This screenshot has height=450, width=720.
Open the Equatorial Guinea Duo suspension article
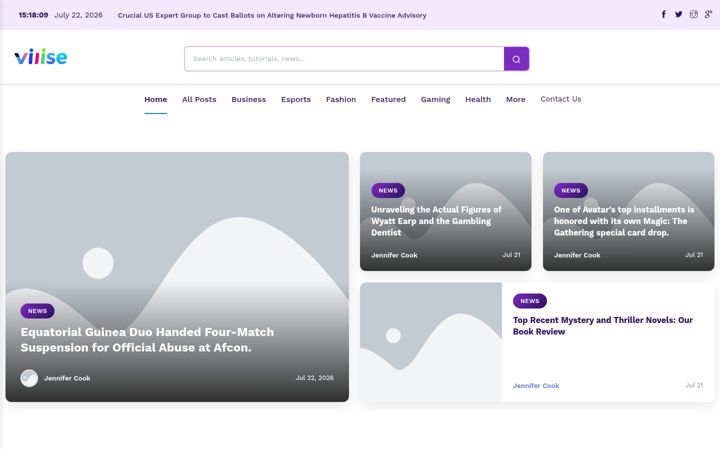(147, 340)
